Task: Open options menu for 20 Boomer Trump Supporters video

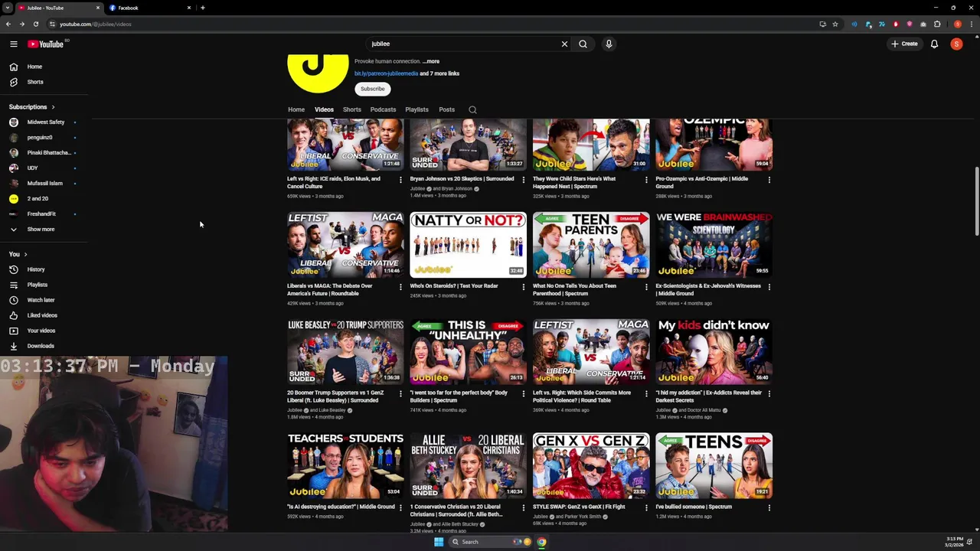Action: click(x=400, y=394)
